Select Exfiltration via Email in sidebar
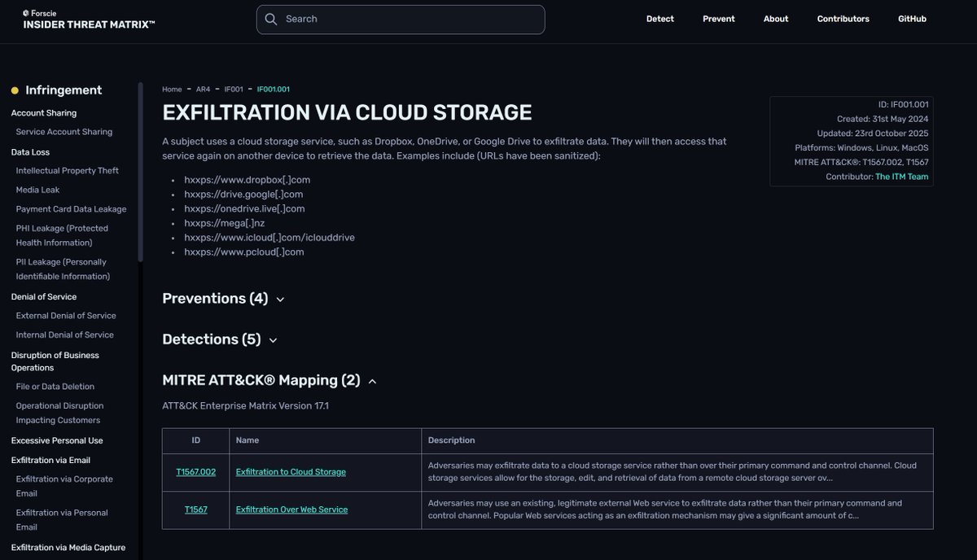The height and width of the screenshot is (560, 977). [x=49, y=461]
